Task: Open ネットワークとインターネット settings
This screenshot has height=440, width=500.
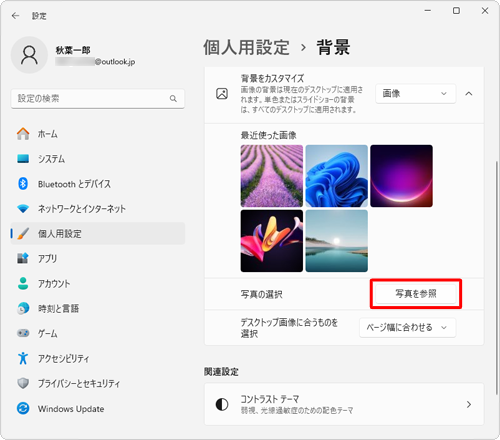Action: [98, 209]
